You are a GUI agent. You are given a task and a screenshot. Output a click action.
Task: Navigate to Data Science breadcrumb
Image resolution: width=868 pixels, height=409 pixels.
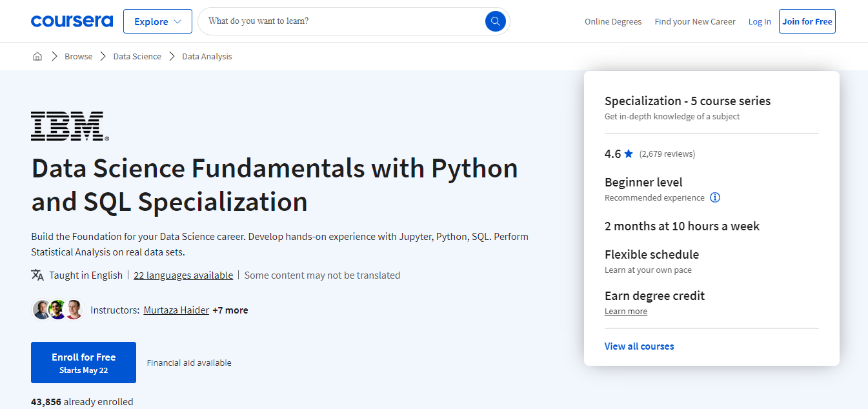[137, 57]
